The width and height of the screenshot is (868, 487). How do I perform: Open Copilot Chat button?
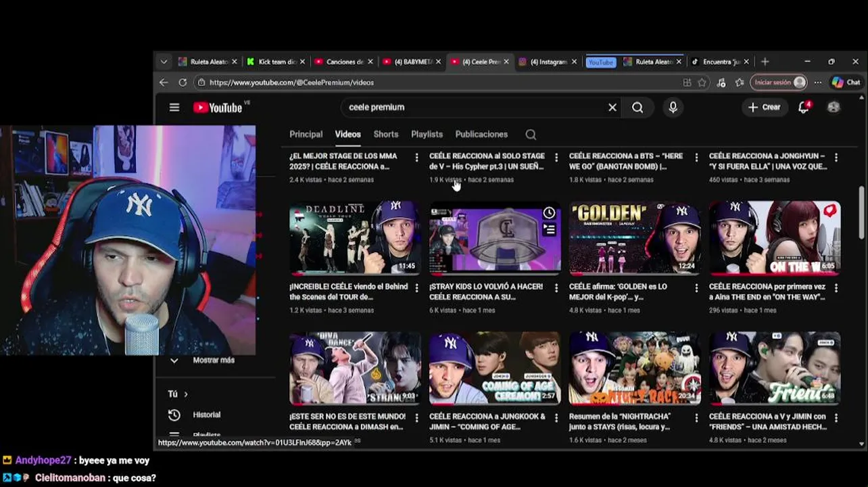(x=846, y=82)
